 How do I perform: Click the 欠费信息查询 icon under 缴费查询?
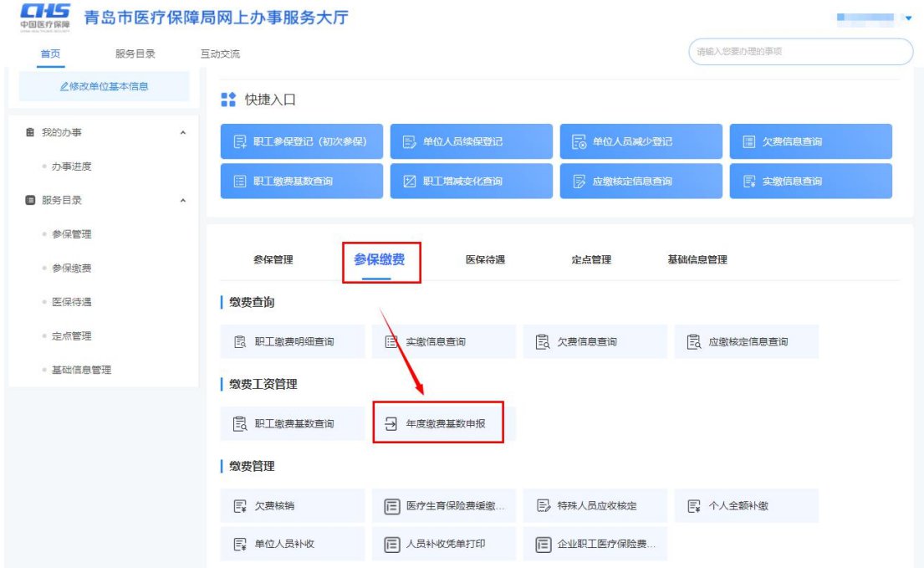[543, 342]
